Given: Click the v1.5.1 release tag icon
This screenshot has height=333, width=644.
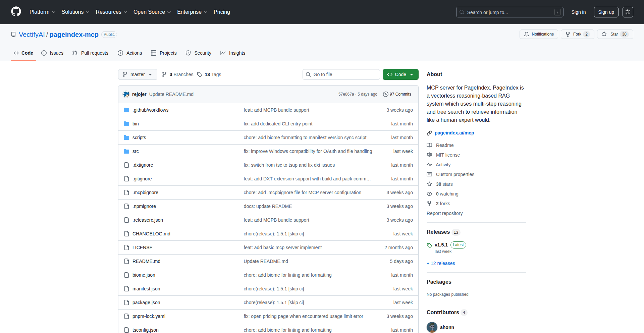Looking at the screenshot, I should [429, 245].
